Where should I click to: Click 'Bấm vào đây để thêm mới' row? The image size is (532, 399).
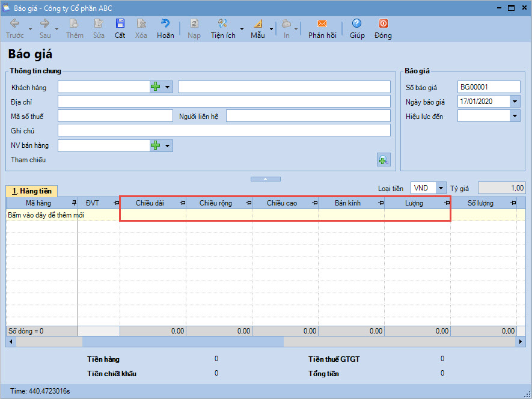[x=46, y=215]
